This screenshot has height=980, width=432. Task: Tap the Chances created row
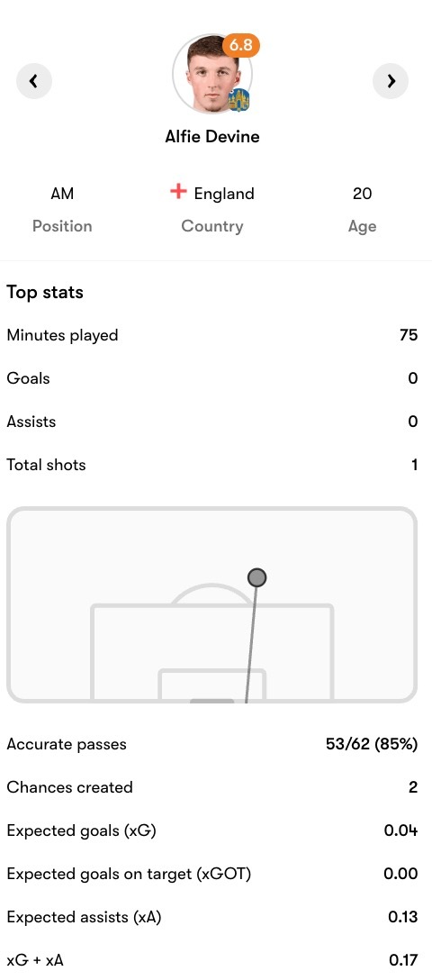pyautogui.click(x=212, y=787)
